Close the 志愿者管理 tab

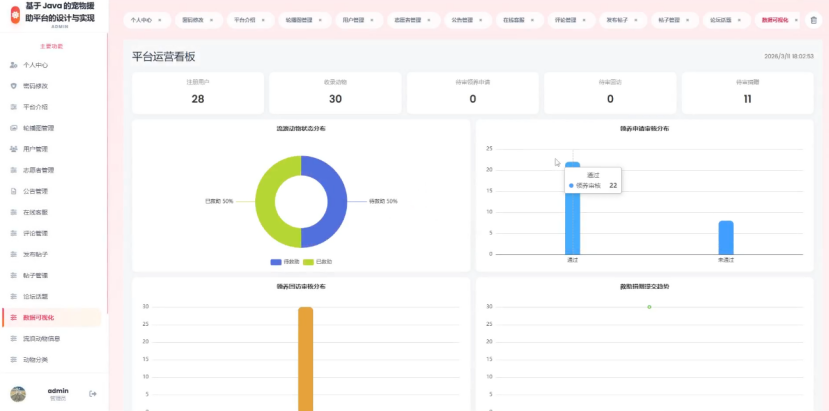pos(429,20)
